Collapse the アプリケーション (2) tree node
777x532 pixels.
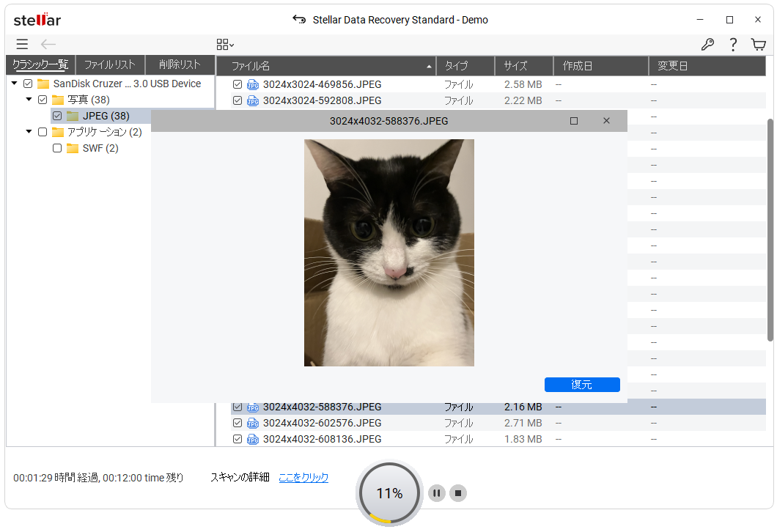tap(29, 132)
